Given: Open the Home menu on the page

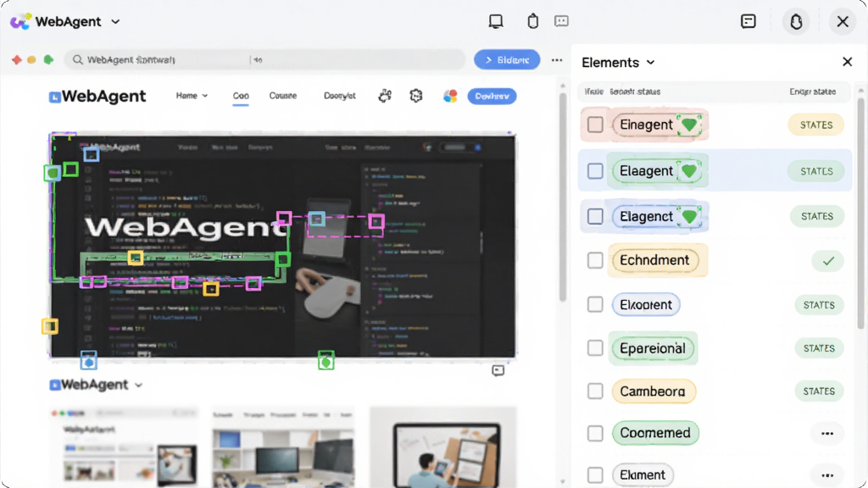Looking at the screenshot, I should pyautogui.click(x=192, y=96).
